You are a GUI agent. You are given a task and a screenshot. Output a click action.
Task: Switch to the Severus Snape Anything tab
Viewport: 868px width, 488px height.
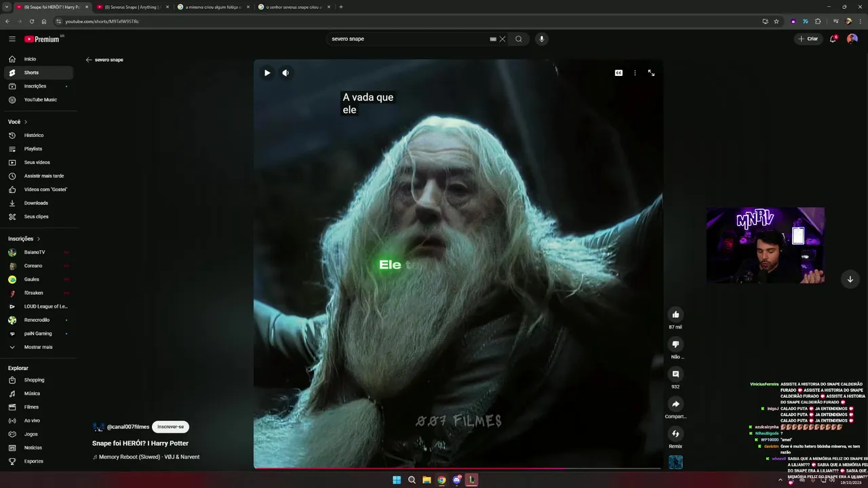coord(132,7)
